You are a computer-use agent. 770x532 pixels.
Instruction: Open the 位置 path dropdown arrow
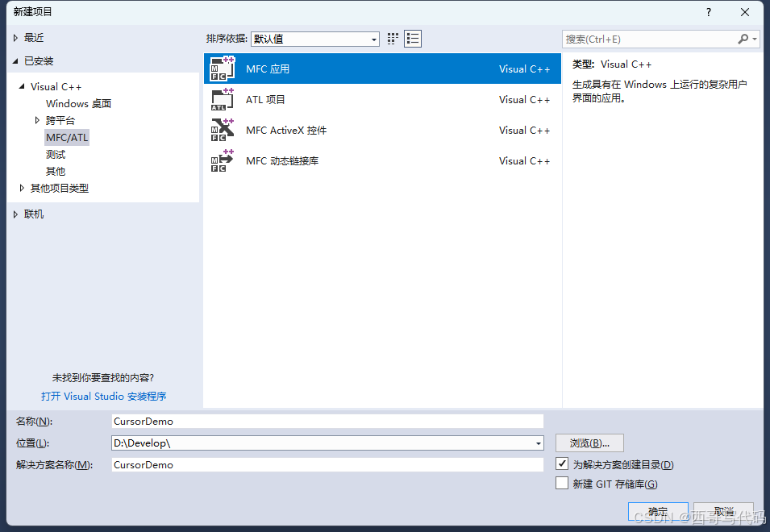point(539,443)
